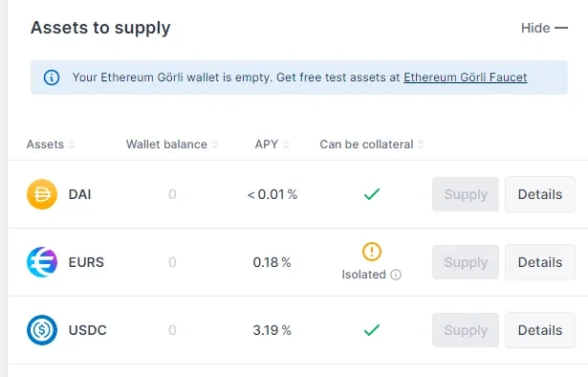This screenshot has height=377, width=588.
Task: Collapse section with Hide toggle
Action: [x=544, y=28]
